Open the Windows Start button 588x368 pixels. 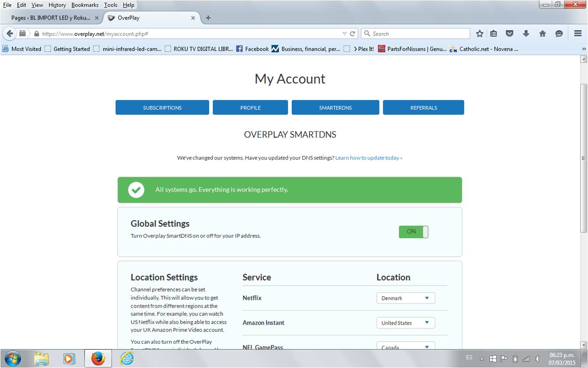tap(12, 358)
